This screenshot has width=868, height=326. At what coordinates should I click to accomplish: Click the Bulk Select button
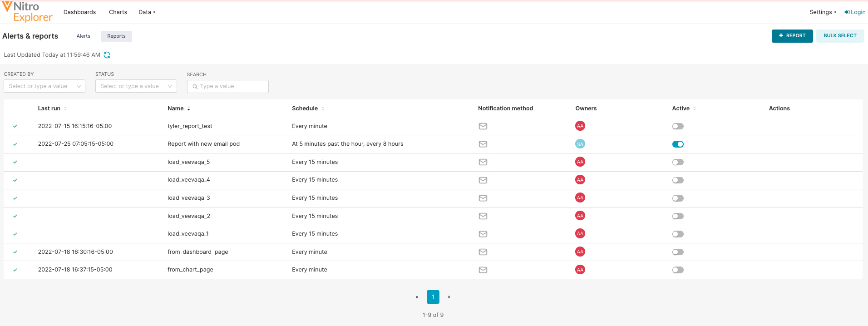click(x=839, y=36)
